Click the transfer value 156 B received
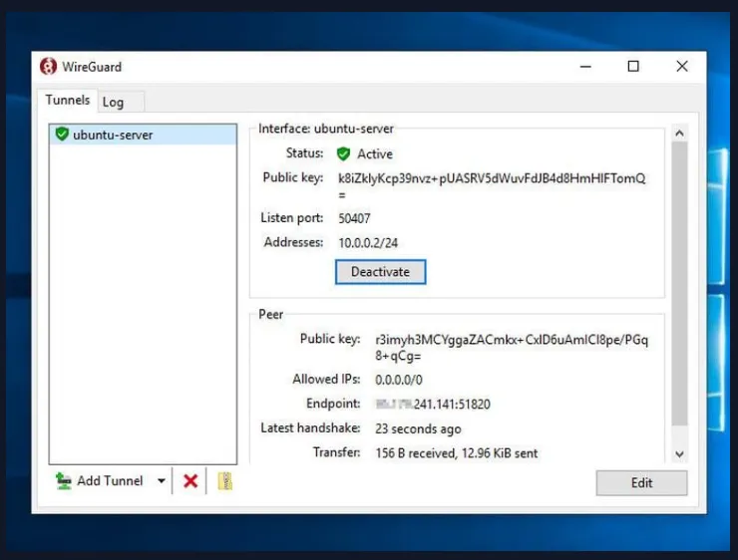Image resolution: width=738 pixels, height=560 pixels. coord(456,453)
